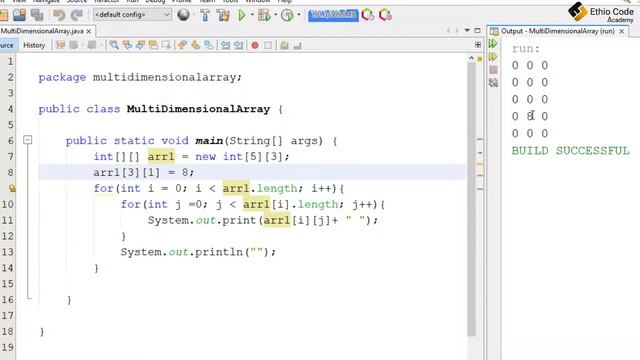
Task: Click the Find Selection magnifier icon
Action: [114, 45]
